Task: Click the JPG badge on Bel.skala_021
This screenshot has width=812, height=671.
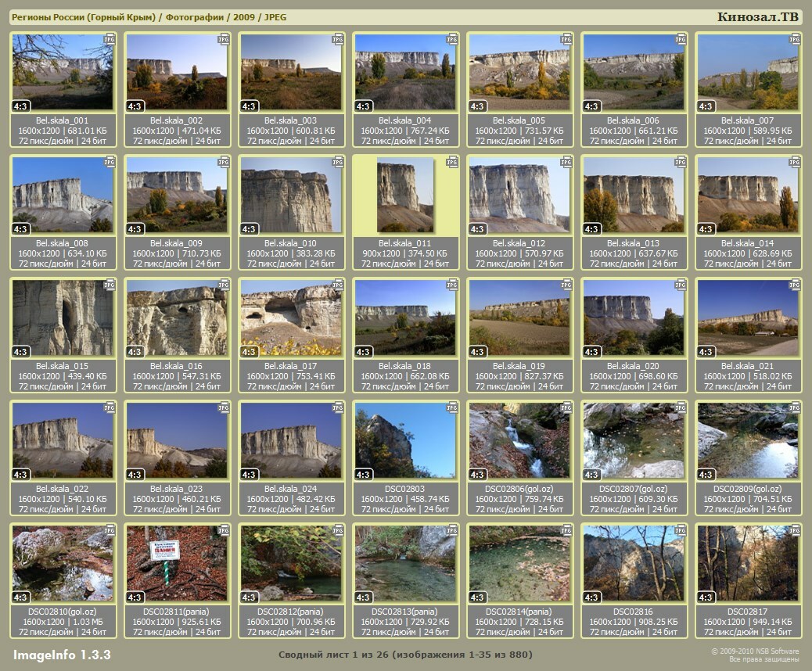Action: click(x=794, y=285)
